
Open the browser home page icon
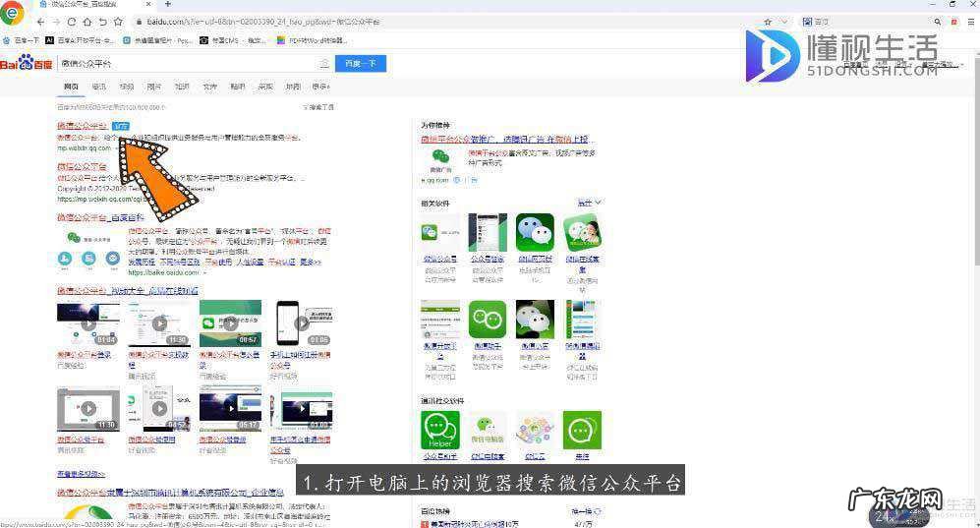[x=86, y=22]
